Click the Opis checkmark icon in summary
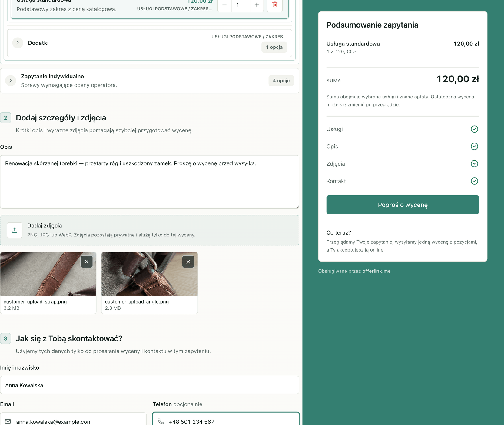504x425 pixels. point(474,147)
